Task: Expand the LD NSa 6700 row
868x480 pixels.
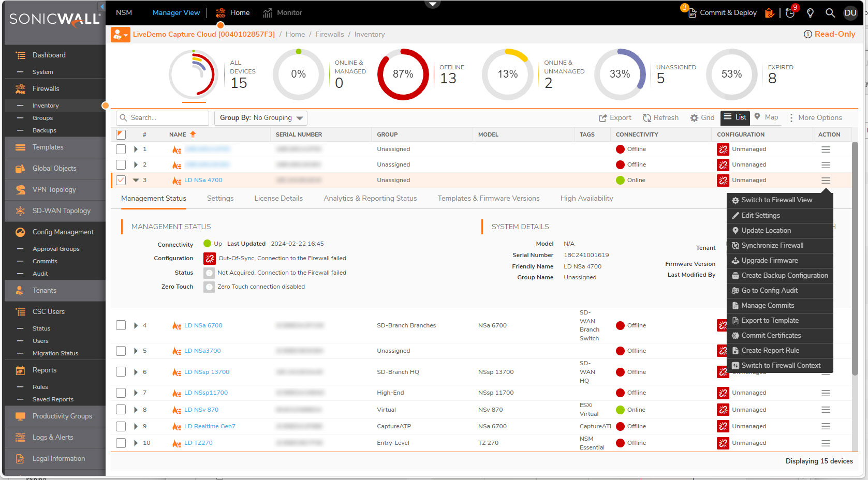Action: (136, 326)
